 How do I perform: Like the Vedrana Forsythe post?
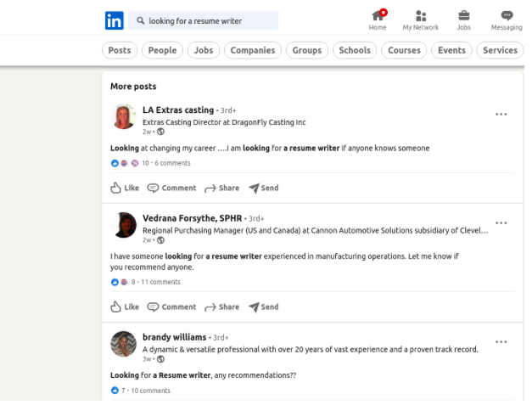[125, 307]
